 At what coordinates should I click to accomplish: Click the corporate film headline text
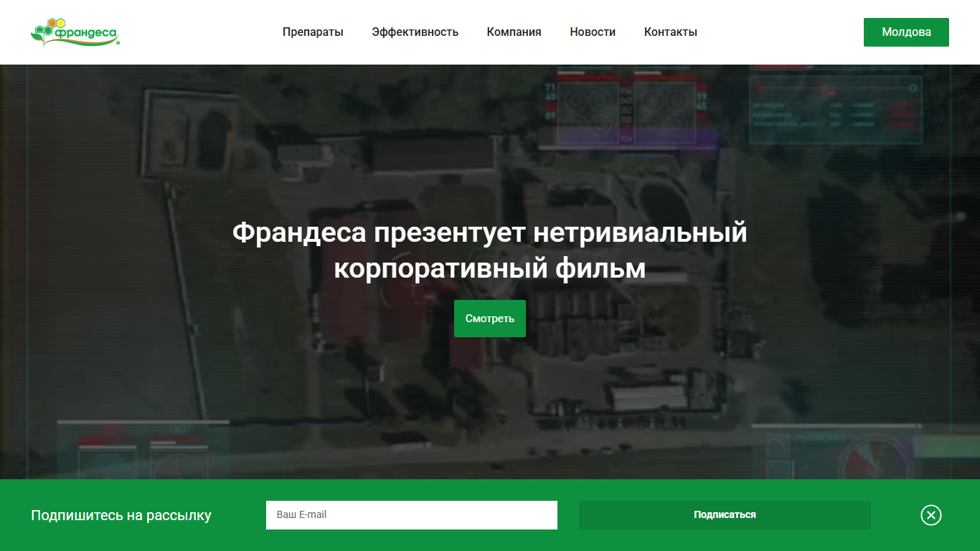point(490,250)
